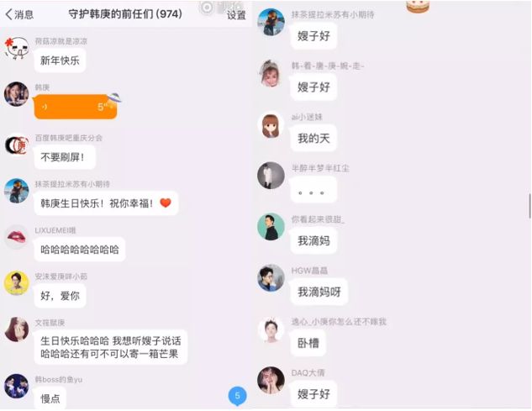Screen dimensions: 532x411
Task: Open DAQ大倩 avatar at bottom
Action: tap(271, 380)
